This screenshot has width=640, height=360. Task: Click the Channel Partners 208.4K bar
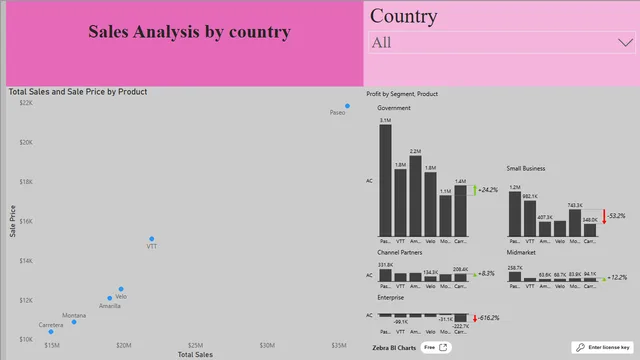460,278
